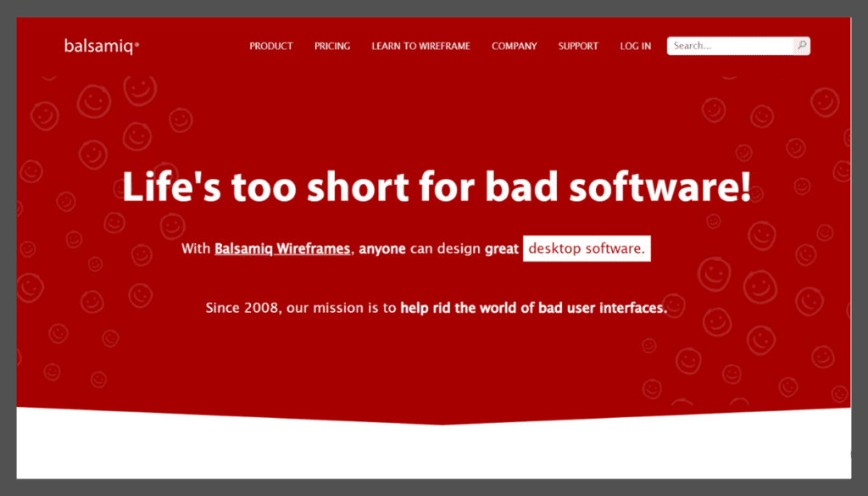Focus the Search input field
Viewport: 868px width, 496px height.
730,46
